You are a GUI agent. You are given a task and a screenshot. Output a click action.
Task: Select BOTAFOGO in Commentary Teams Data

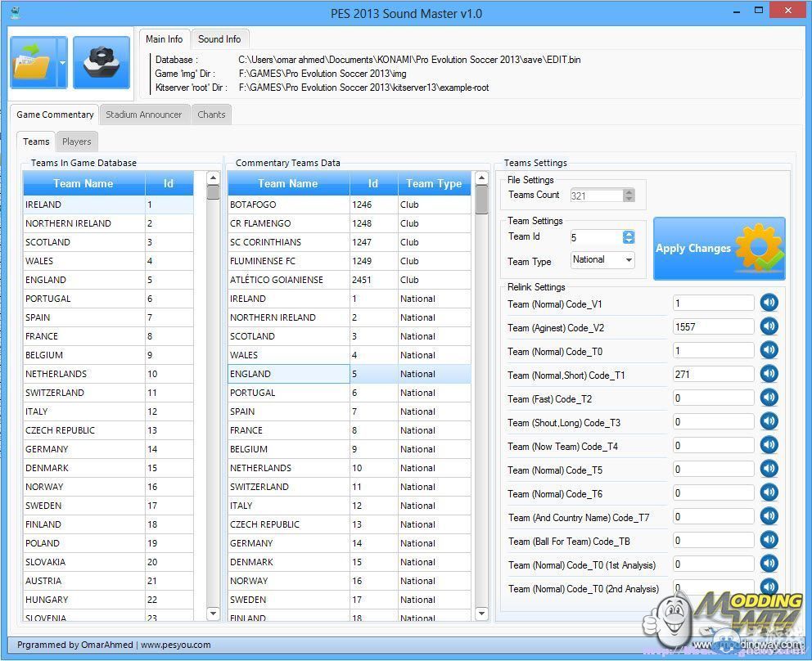tap(349, 205)
